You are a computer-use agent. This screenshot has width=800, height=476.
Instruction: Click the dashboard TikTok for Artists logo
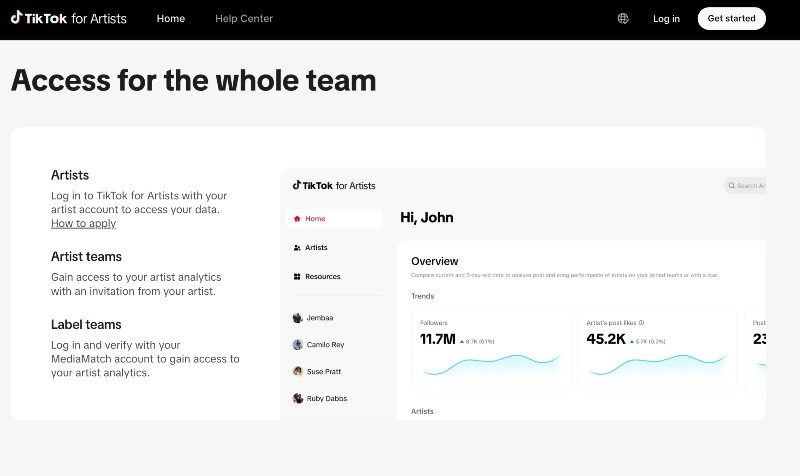point(334,185)
